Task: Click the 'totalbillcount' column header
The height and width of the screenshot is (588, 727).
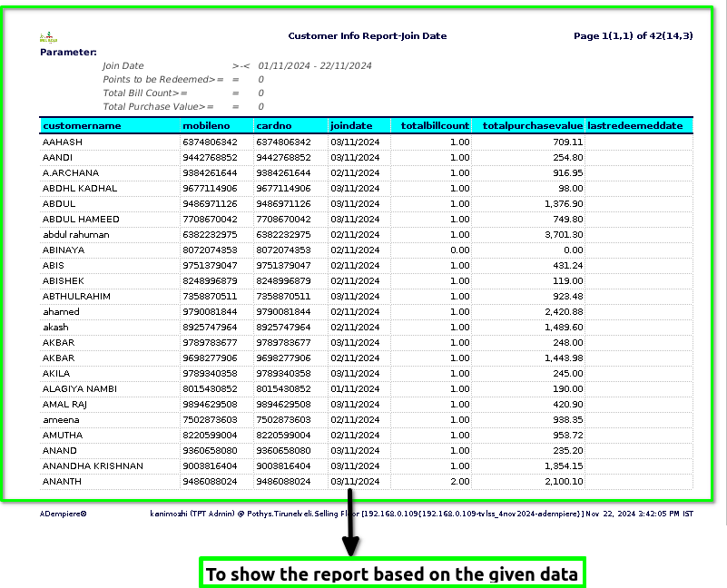Action: tap(435, 125)
